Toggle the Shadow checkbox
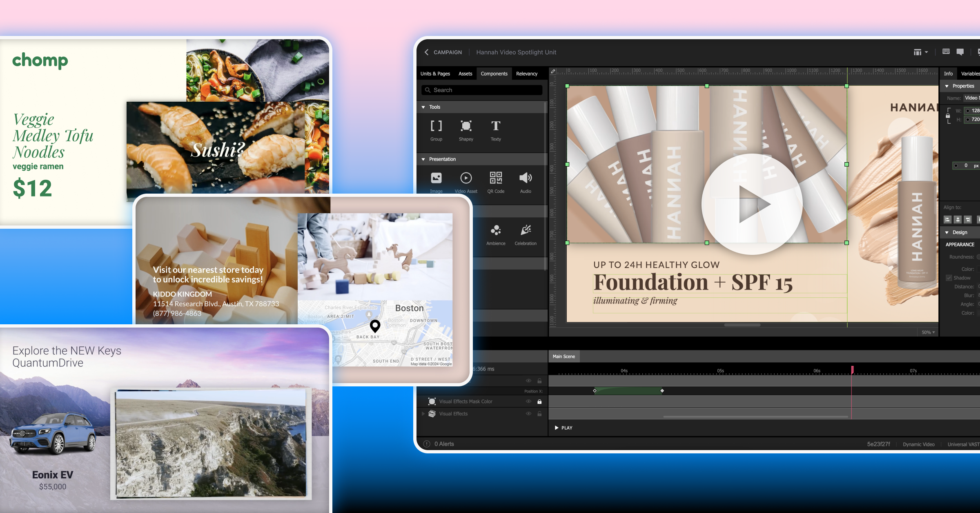Screen dimensions: 980x513 [949, 278]
